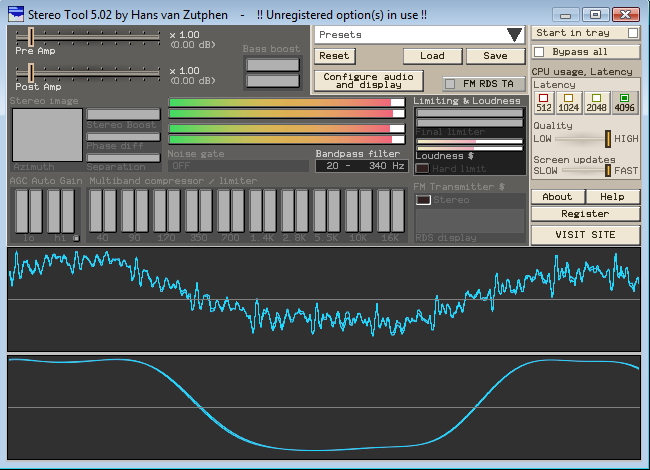Click the 1.4K multiband compressor meter
The width and height of the screenshot is (650, 470).
(x=262, y=211)
